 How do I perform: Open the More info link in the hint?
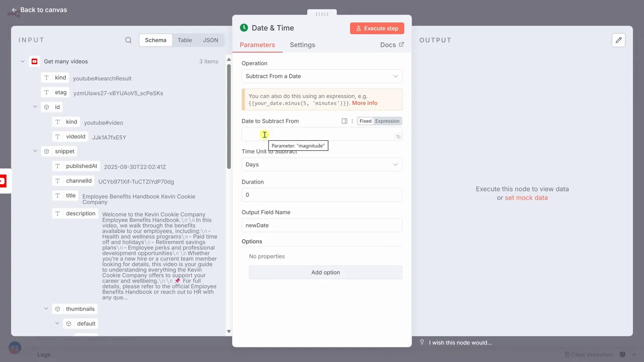(x=365, y=103)
